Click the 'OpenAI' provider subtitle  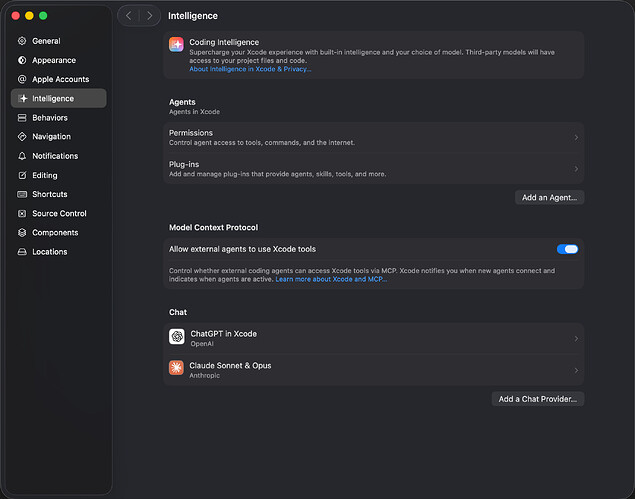(x=202, y=344)
